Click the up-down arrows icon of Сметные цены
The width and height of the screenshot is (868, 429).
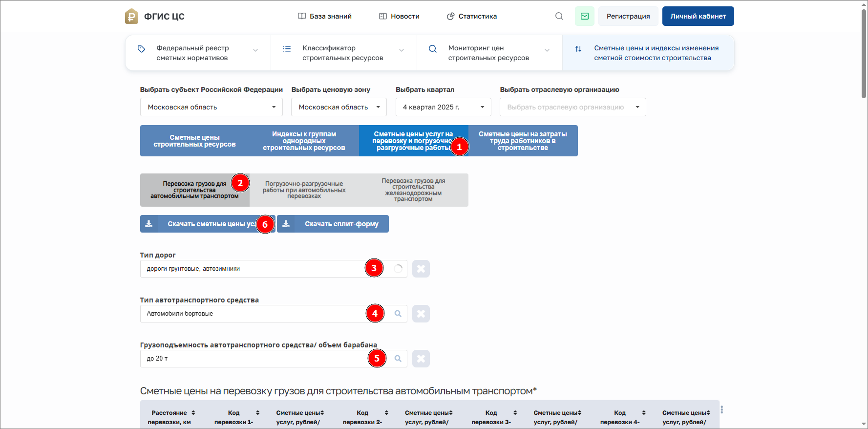point(578,49)
